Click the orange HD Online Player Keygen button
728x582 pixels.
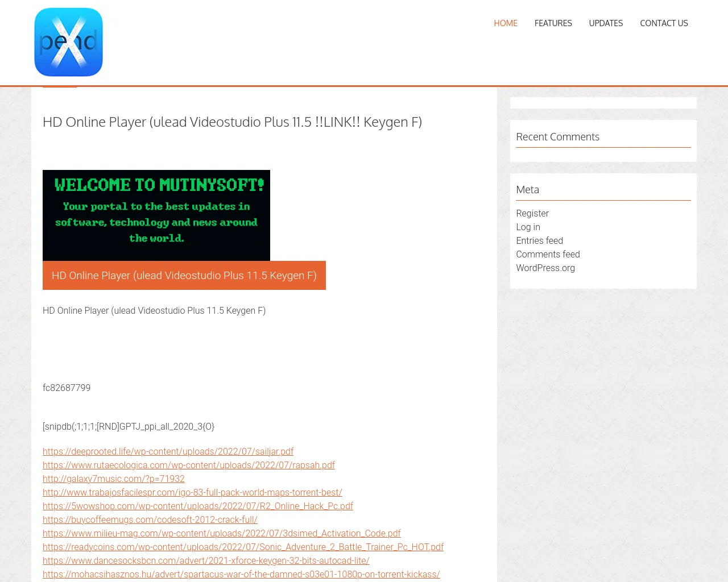(184, 276)
